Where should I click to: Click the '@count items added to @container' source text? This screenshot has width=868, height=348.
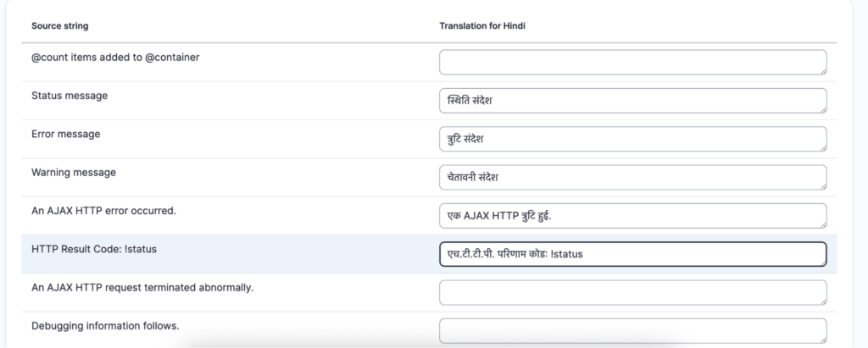[115, 57]
